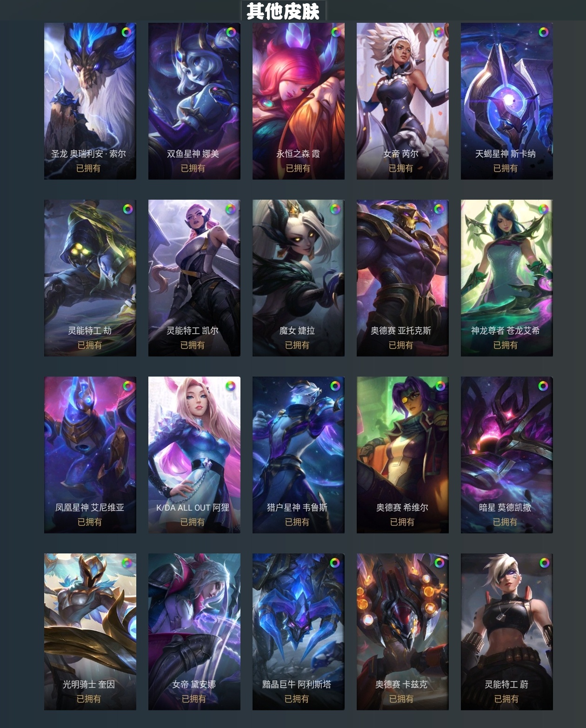Viewport: 586px width, 728px height.
Task: Select the 女帝 黛安娜 skin thumbnail
Action: (194, 632)
